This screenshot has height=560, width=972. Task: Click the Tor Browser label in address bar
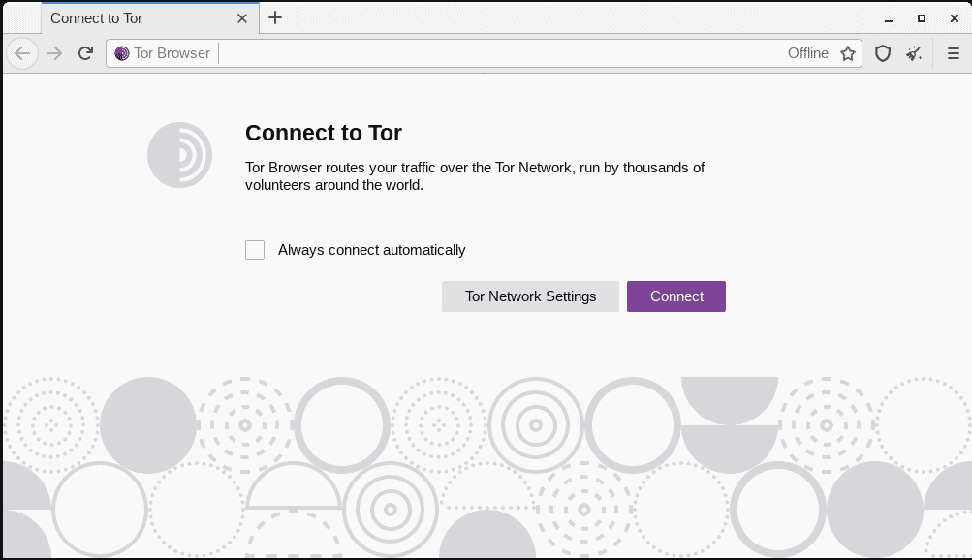pyautogui.click(x=172, y=53)
